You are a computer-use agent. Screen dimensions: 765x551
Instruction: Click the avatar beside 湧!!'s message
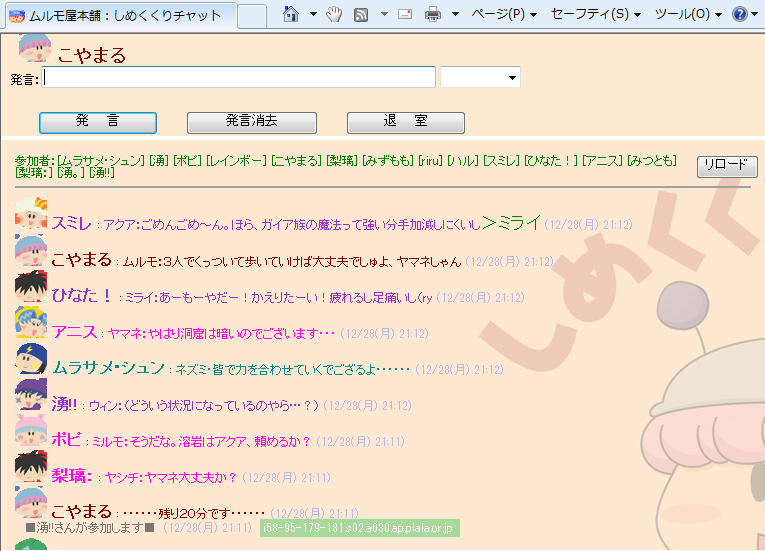point(31,394)
